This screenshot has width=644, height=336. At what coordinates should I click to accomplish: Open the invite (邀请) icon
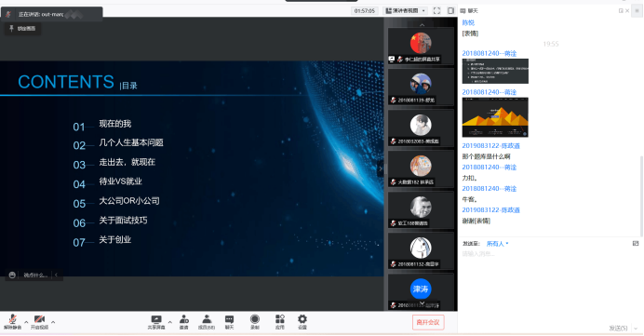pyautogui.click(x=184, y=322)
